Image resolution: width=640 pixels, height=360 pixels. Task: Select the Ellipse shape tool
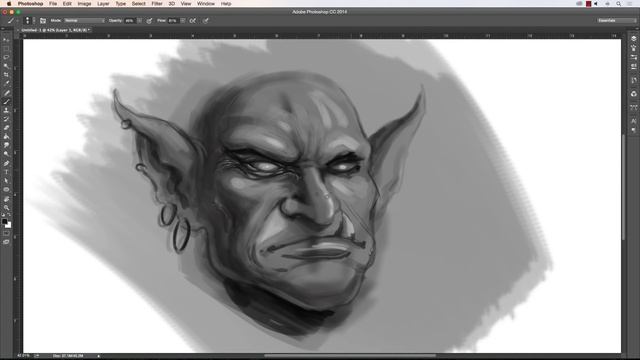(6, 189)
